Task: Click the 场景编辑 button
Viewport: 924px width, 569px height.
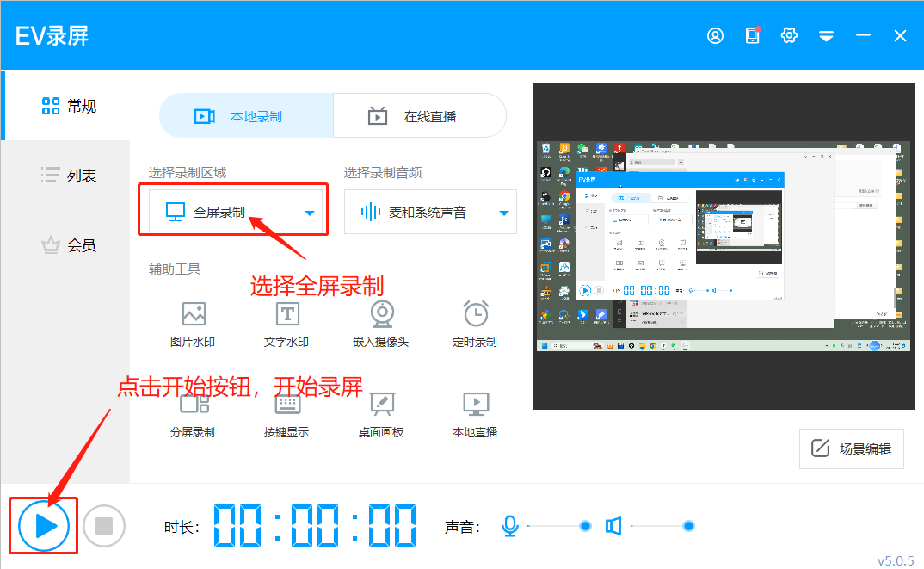Action: pyautogui.click(x=852, y=448)
